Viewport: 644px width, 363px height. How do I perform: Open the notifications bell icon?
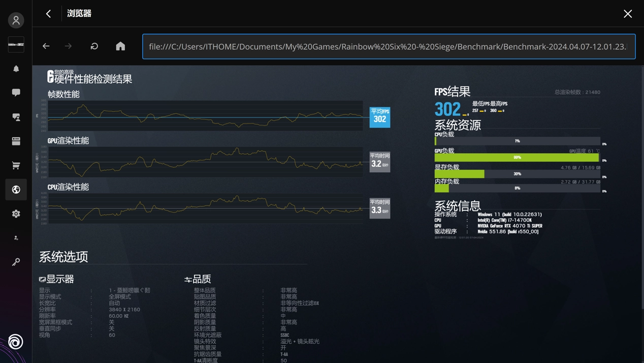pos(16,69)
